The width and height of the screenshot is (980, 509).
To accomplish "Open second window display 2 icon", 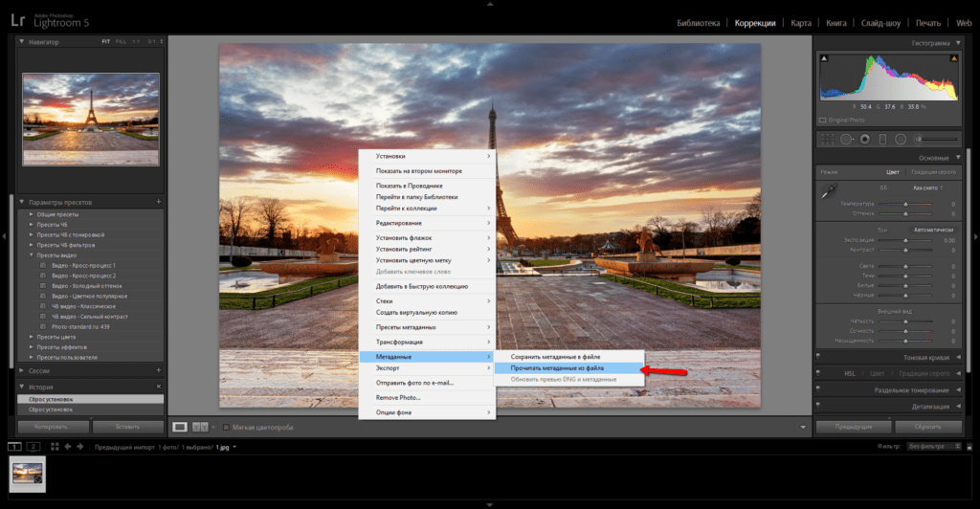I will click(33, 447).
